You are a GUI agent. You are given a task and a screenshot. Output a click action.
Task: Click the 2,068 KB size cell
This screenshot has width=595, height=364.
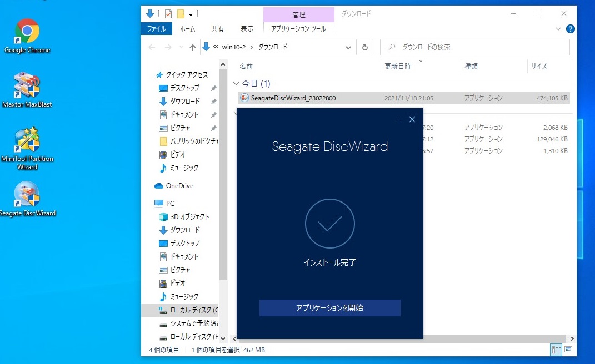(x=555, y=128)
